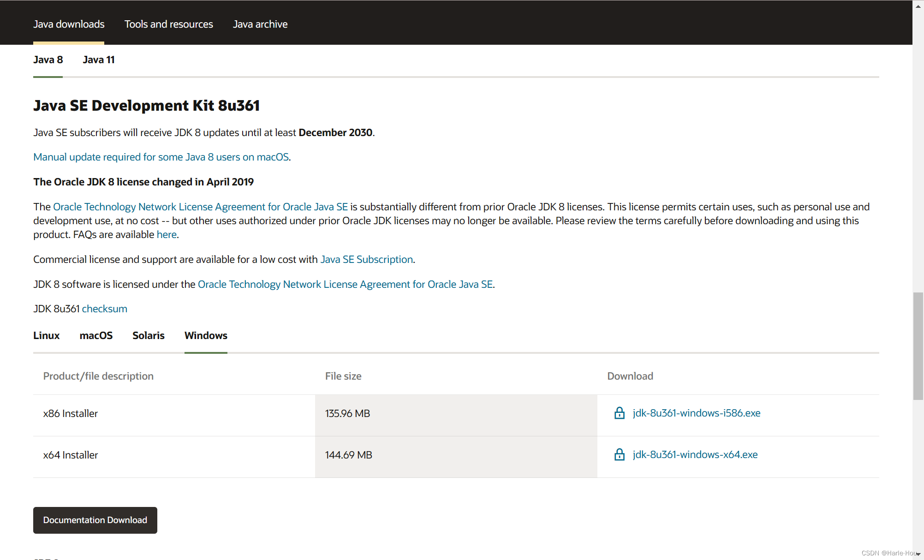Open the FAQs 'here' link
The image size is (924, 560).
pyautogui.click(x=167, y=234)
